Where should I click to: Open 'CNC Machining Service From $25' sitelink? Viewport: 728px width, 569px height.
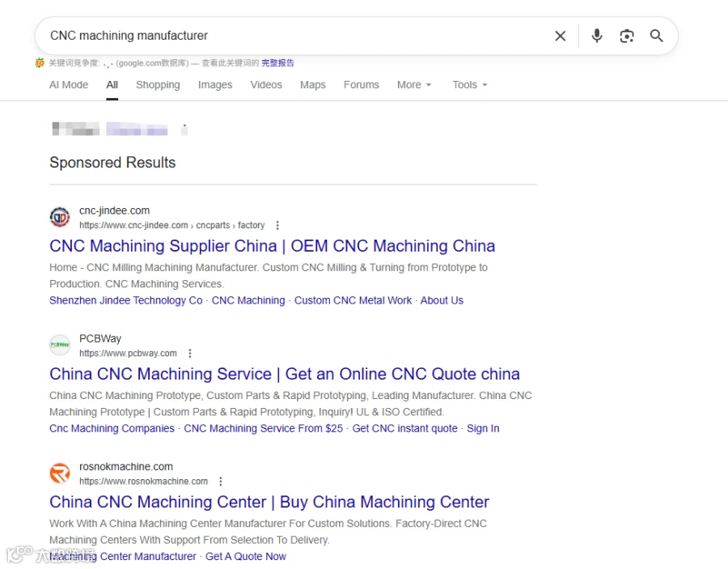263,428
